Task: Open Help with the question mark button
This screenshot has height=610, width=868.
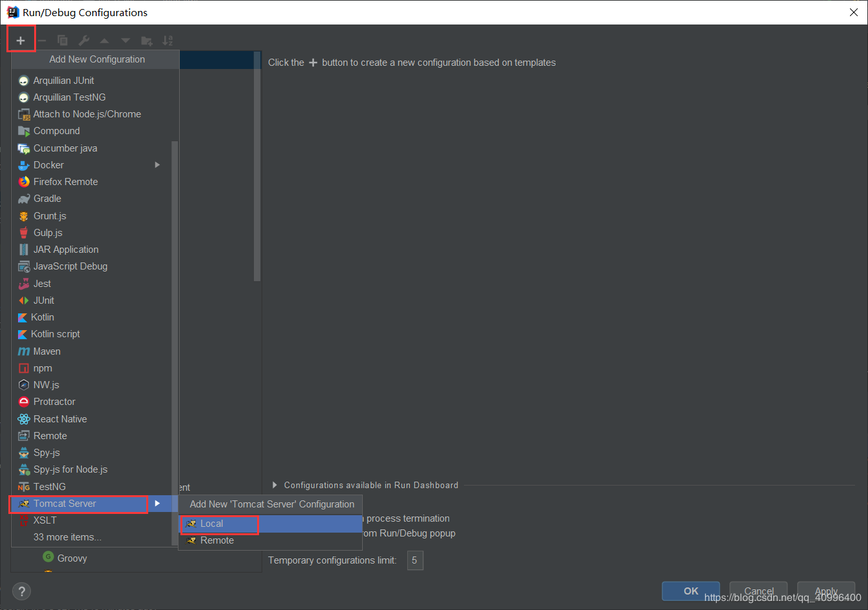Action: pyautogui.click(x=21, y=591)
